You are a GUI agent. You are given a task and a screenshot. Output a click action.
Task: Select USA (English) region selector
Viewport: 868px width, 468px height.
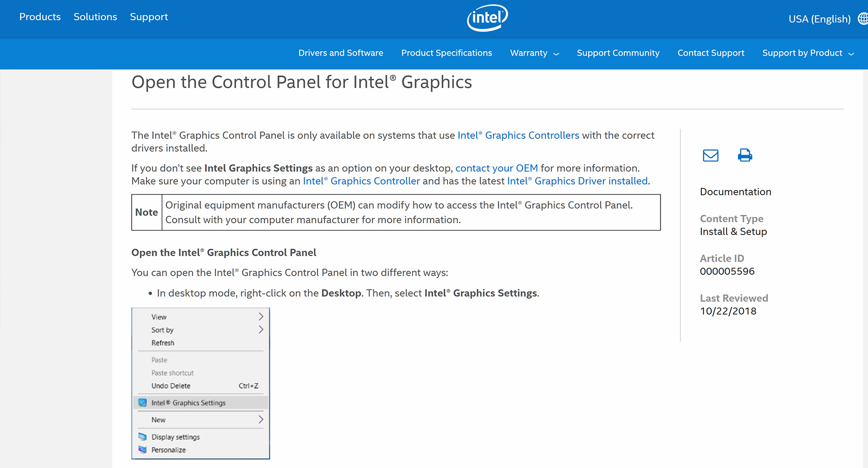819,19
